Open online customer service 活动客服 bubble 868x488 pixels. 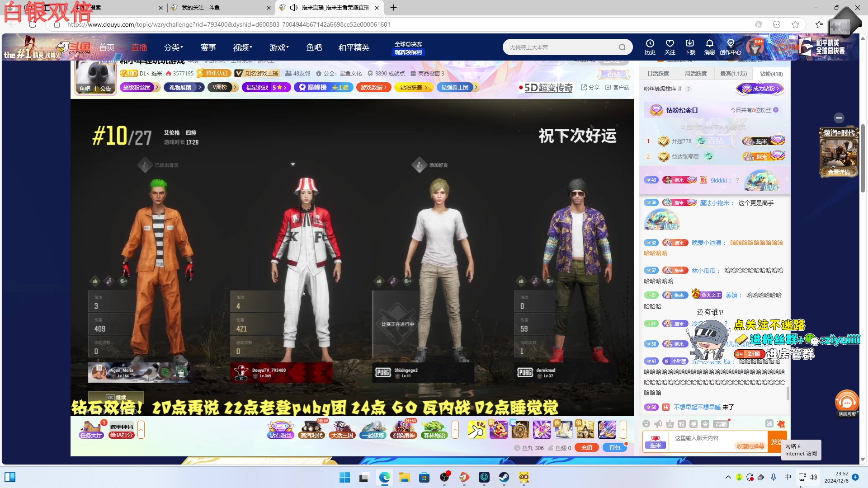pos(847,403)
